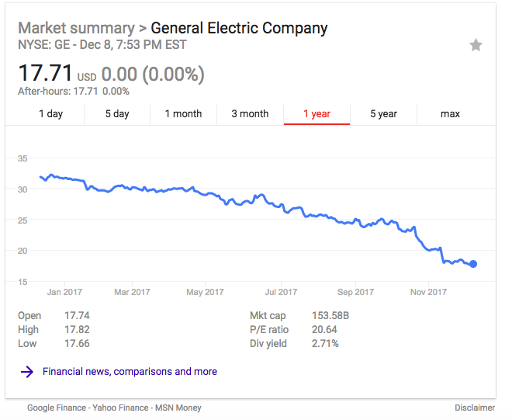Switch the chart to max range

pyautogui.click(x=450, y=114)
